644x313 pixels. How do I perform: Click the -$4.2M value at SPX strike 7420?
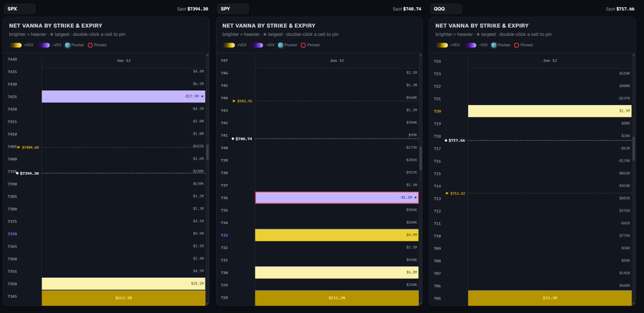click(x=197, y=109)
